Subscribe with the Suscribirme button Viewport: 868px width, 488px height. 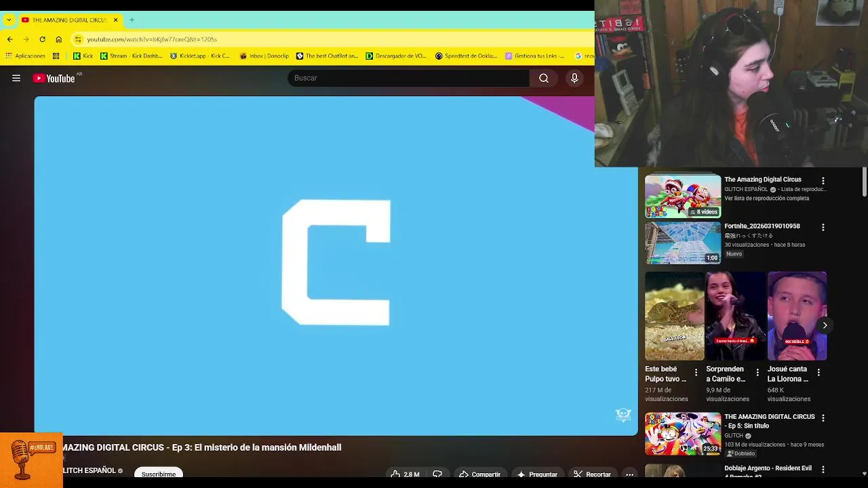pyautogui.click(x=159, y=474)
